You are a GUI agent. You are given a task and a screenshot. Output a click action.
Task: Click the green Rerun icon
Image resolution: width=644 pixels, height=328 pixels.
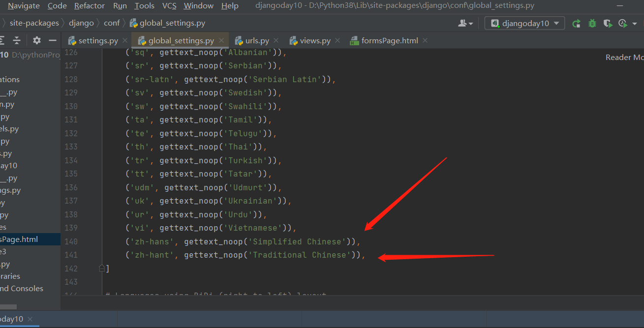(x=577, y=23)
